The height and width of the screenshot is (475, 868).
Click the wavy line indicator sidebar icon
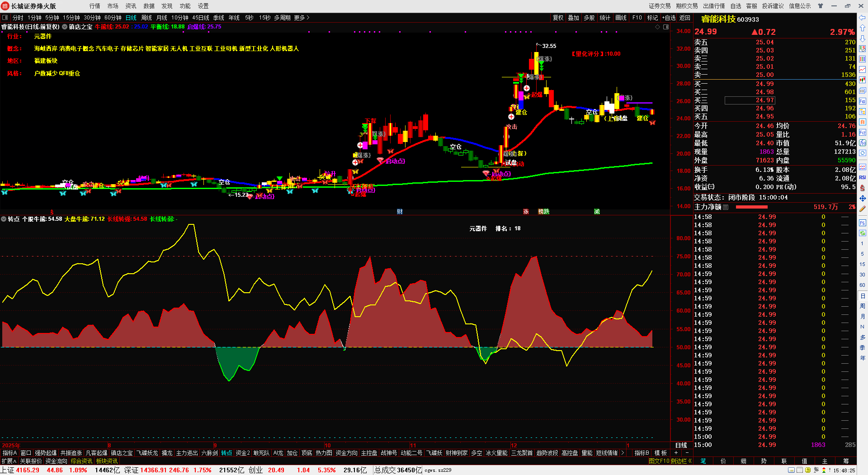tap(863, 167)
